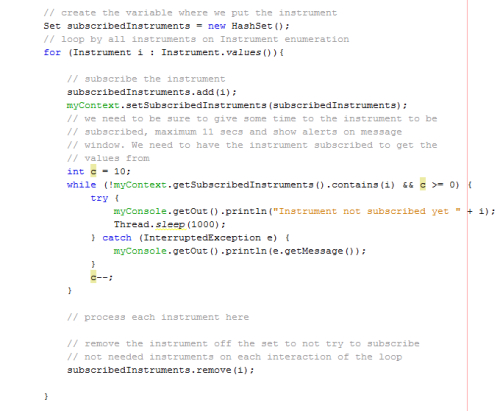The image size is (500, 411).
Task: Click the 'catch' keyword
Action: click(x=117, y=238)
